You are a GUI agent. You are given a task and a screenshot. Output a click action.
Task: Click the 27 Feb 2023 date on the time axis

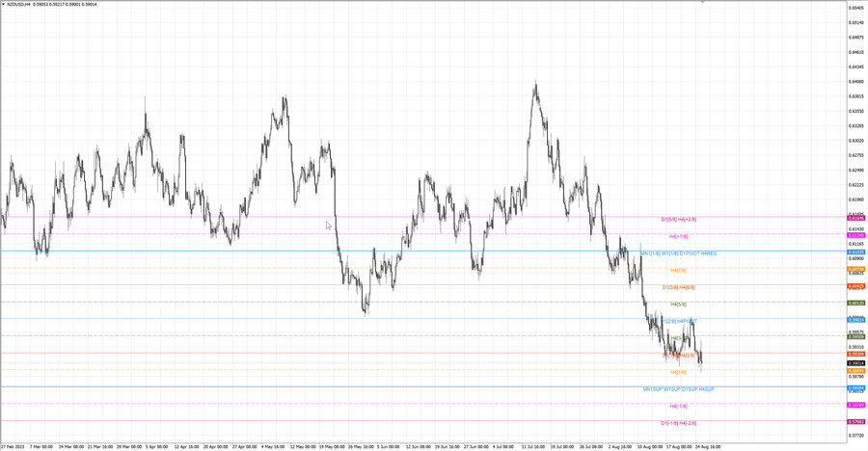13,446
